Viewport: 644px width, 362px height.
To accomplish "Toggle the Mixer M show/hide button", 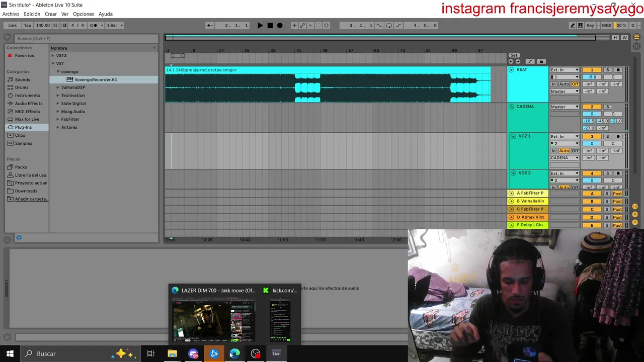I will pos(635,222).
